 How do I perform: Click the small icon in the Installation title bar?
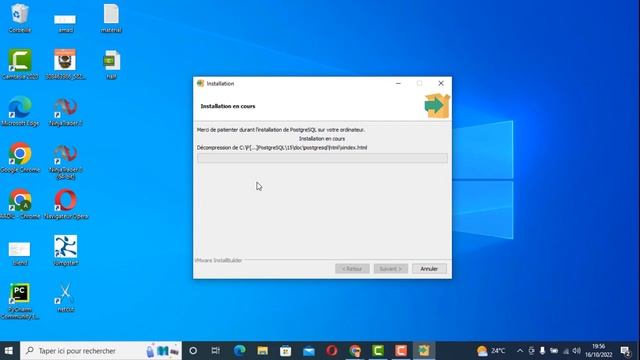click(200, 83)
